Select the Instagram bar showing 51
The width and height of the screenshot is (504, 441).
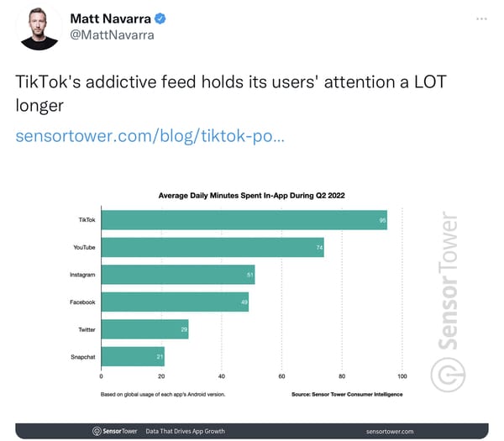click(178, 275)
